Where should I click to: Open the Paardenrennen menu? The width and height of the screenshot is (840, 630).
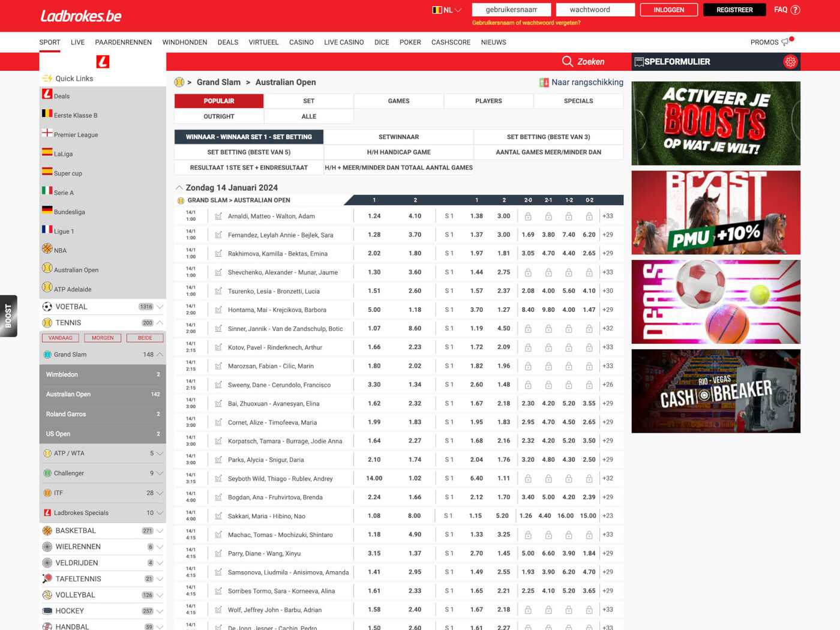pos(123,42)
